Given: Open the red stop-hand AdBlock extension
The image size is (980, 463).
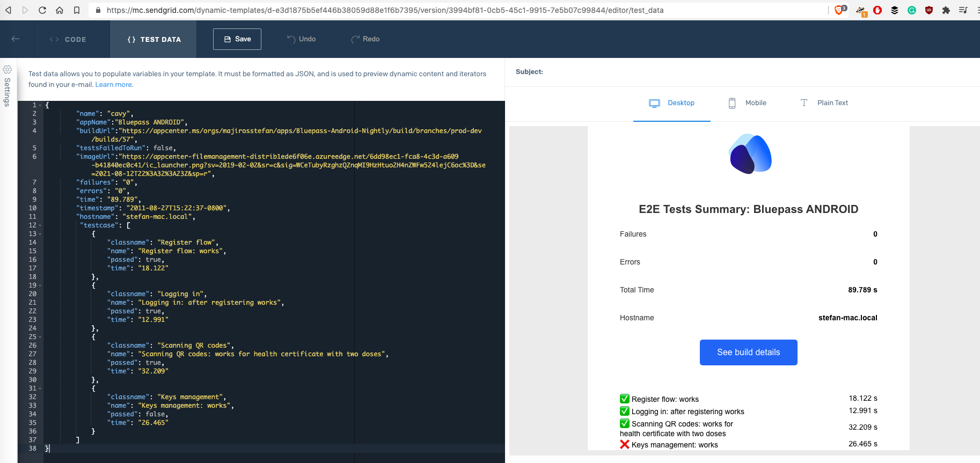Looking at the screenshot, I should (877, 10).
